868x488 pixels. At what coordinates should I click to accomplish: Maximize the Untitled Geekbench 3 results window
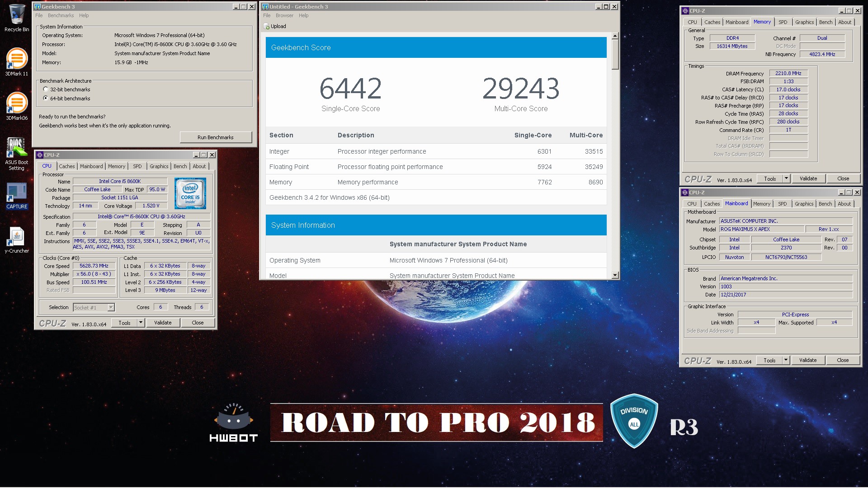(606, 7)
